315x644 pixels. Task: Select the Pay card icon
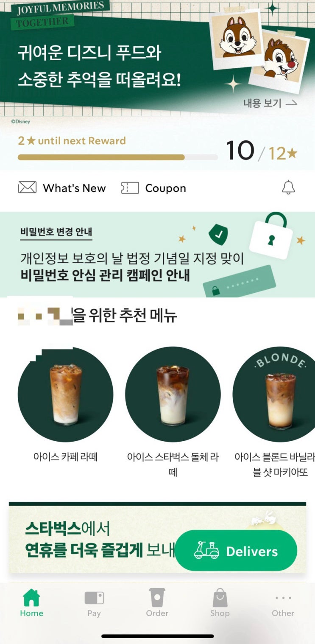pos(94,598)
